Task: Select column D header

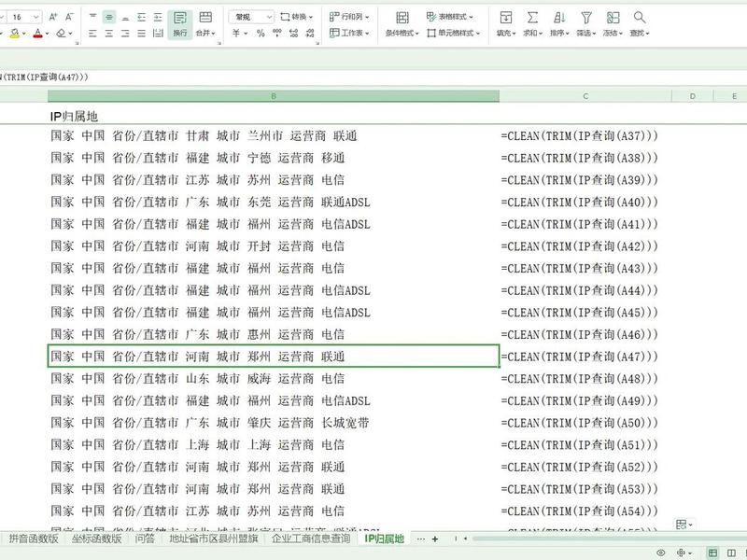Action: (692, 96)
